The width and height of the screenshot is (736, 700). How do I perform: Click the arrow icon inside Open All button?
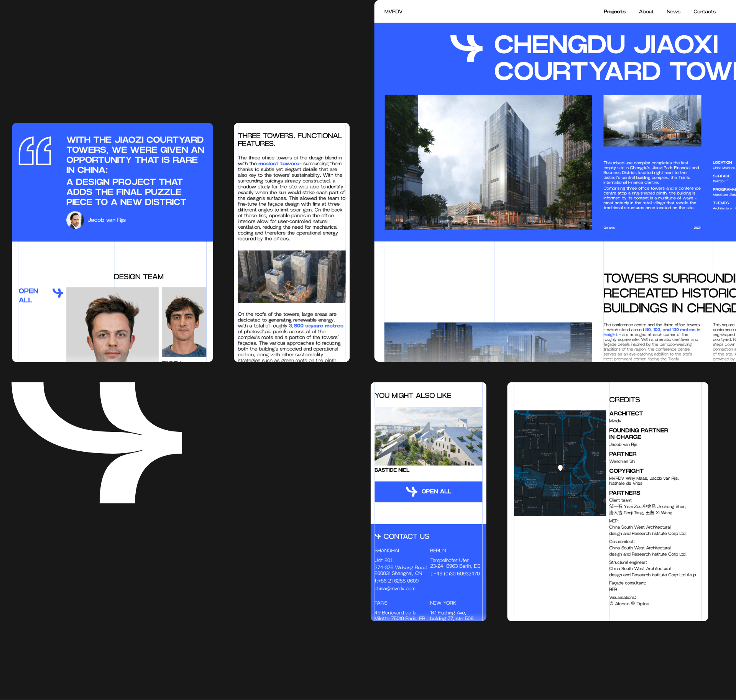[x=411, y=491]
